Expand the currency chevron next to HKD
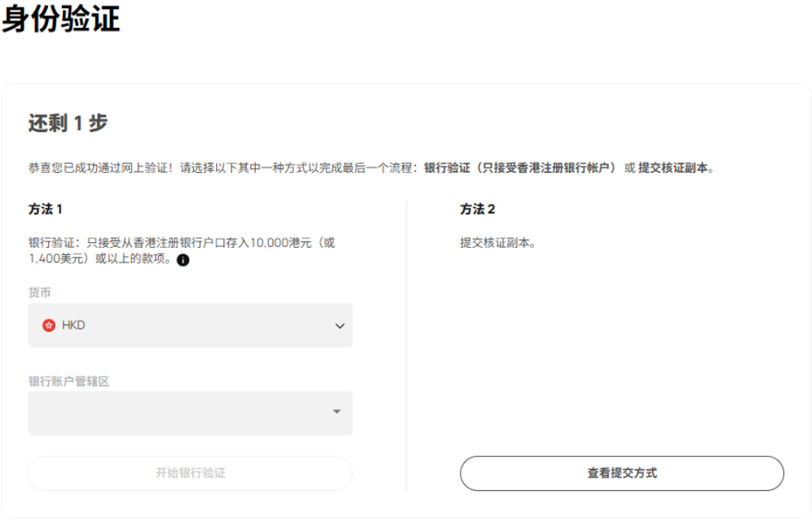The image size is (812, 521). point(340,326)
